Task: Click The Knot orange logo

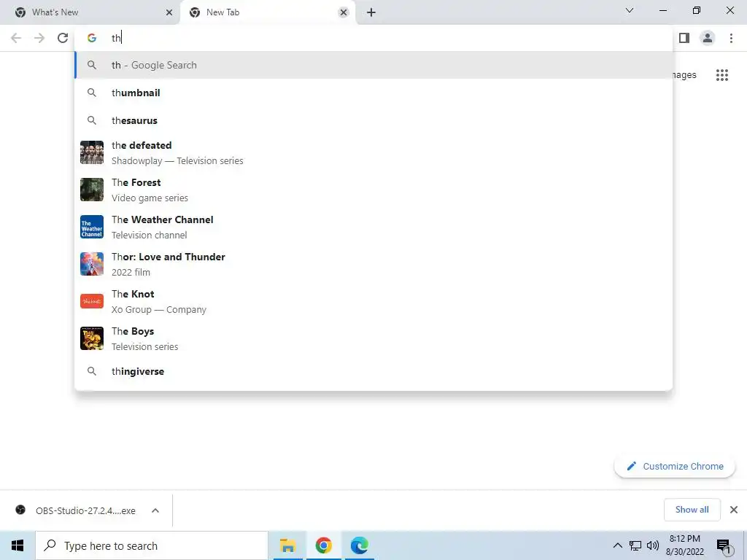Action: pos(92,301)
